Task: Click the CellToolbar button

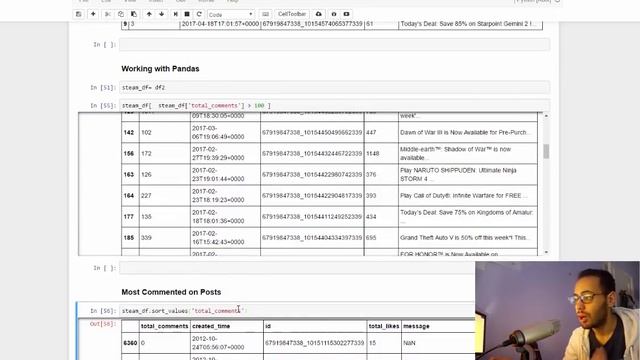Action: coord(292,14)
